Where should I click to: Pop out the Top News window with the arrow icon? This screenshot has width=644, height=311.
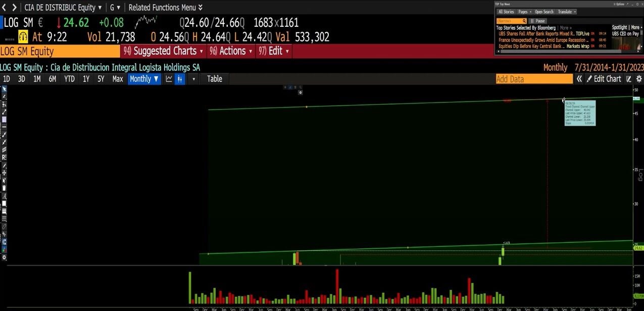(627, 5)
